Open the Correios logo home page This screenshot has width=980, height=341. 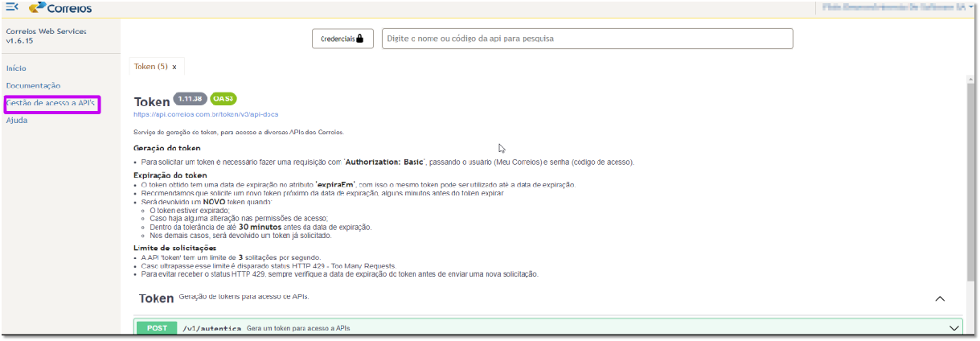pos(59,8)
